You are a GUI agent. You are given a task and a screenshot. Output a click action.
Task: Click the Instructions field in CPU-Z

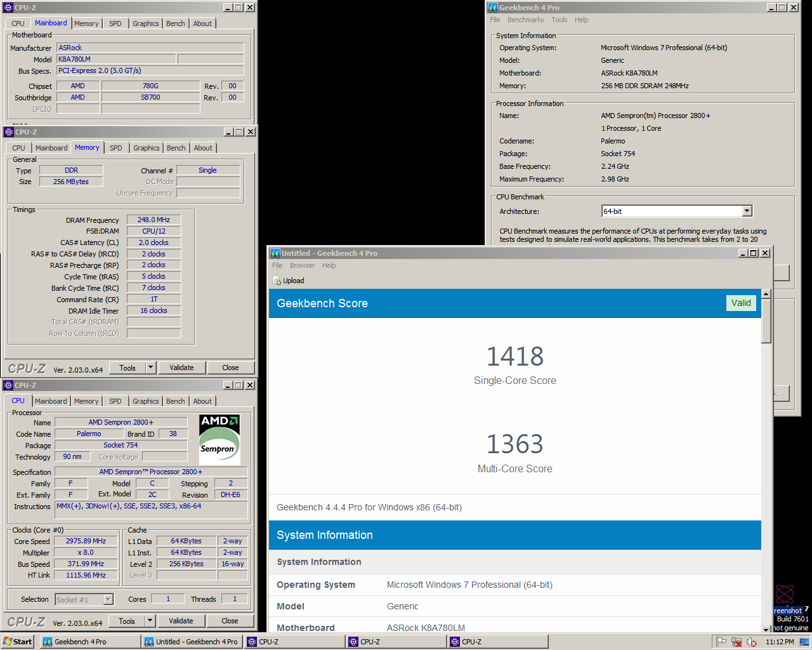point(151,512)
